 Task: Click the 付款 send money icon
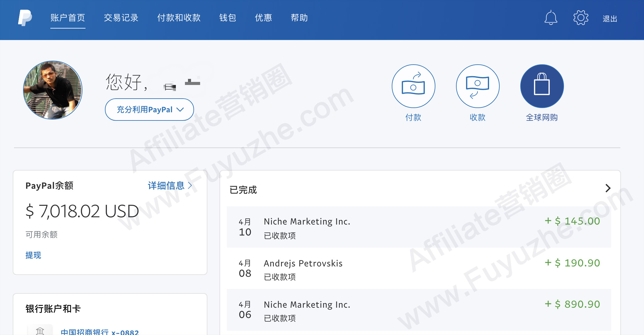[x=413, y=86]
